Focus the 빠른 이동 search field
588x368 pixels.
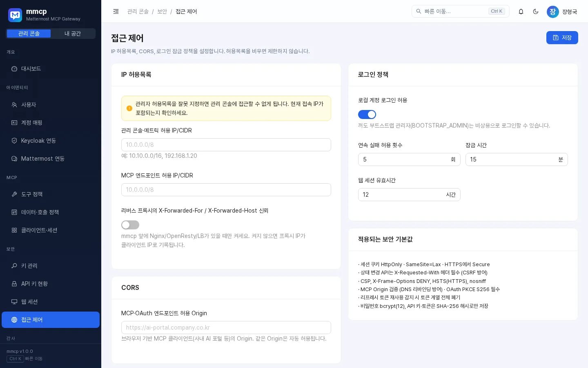click(461, 11)
